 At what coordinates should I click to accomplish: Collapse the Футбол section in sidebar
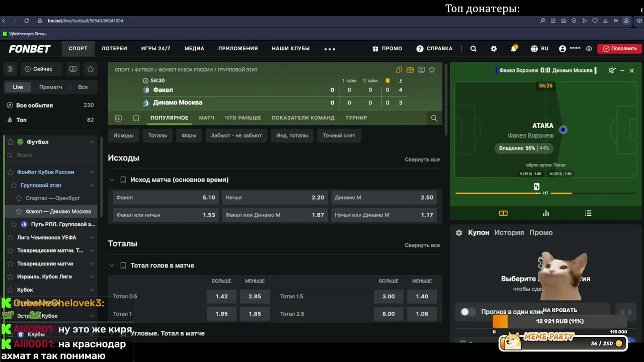coord(92,142)
